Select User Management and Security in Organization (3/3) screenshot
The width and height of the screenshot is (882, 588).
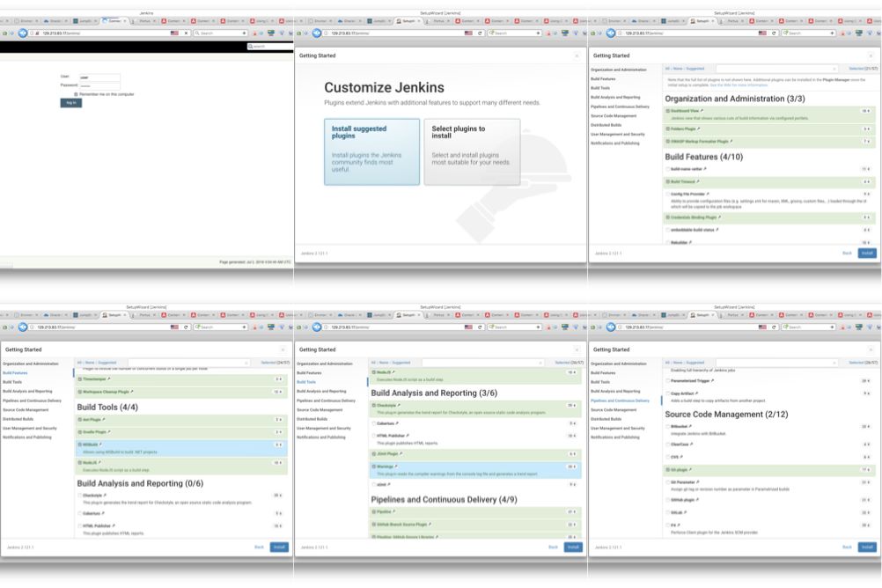(x=618, y=134)
